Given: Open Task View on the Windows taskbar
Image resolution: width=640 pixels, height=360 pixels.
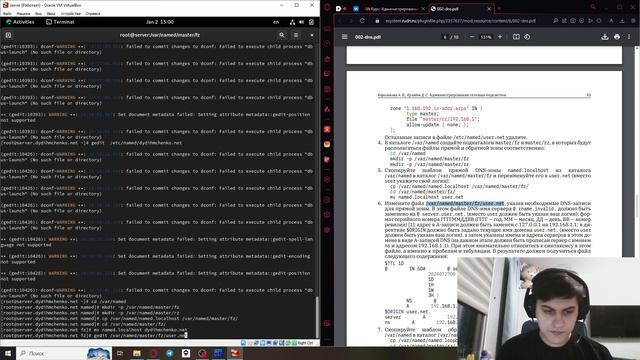Looking at the screenshot, I should tap(120, 353).
